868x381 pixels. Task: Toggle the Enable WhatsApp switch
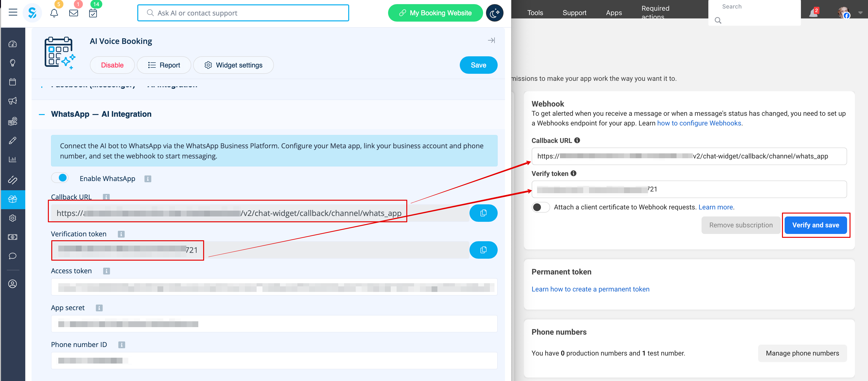click(60, 178)
